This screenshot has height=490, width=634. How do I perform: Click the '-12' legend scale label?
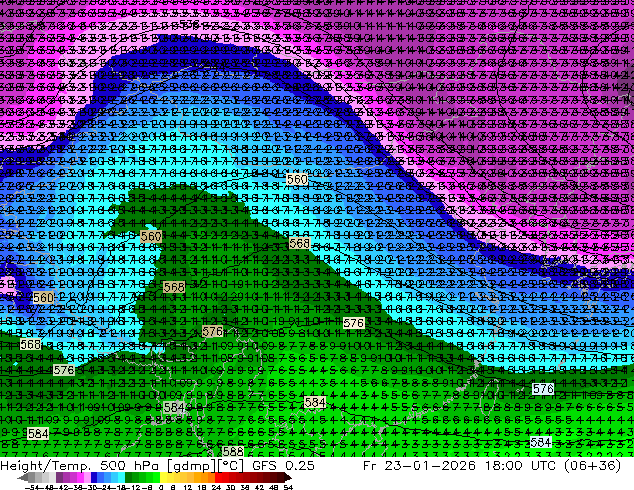pyautogui.click(x=133, y=488)
